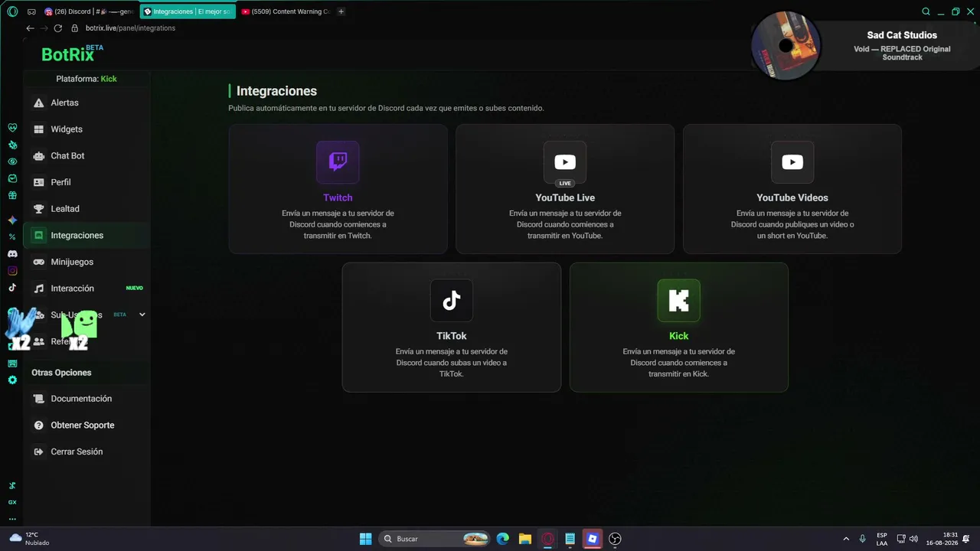Viewport: 980px width, 551px height.
Task: Open Opera GX sidebar settings gear
Action: click(12, 380)
